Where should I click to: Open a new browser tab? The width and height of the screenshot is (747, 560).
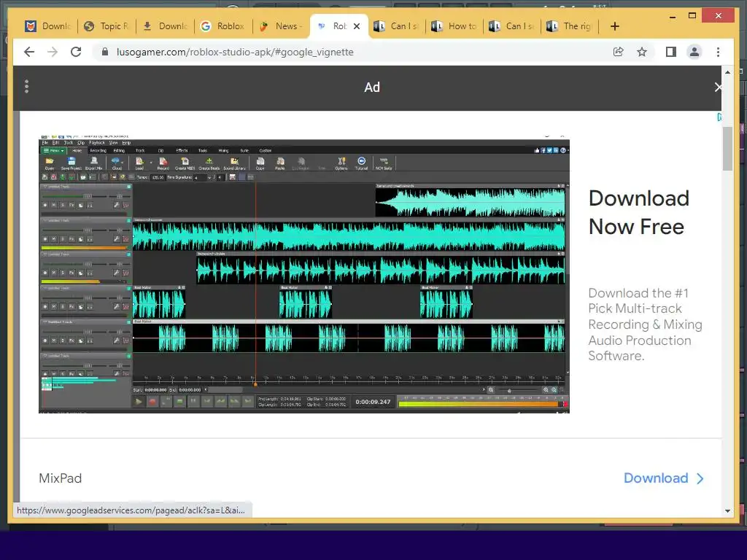tap(614, 26)
